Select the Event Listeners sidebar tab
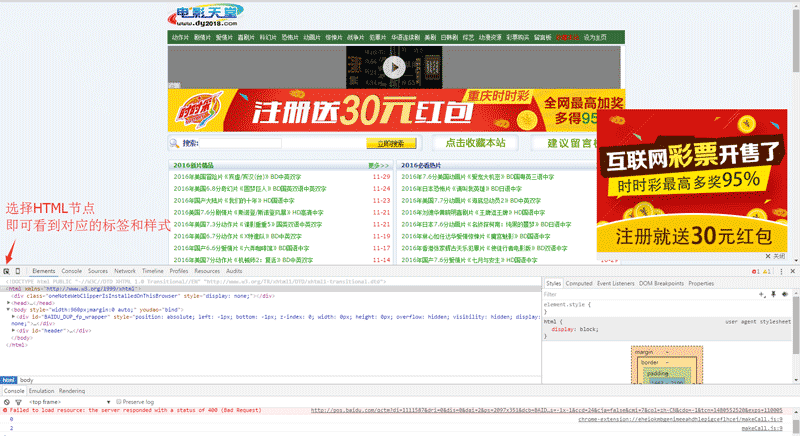 tap(615, 284)
